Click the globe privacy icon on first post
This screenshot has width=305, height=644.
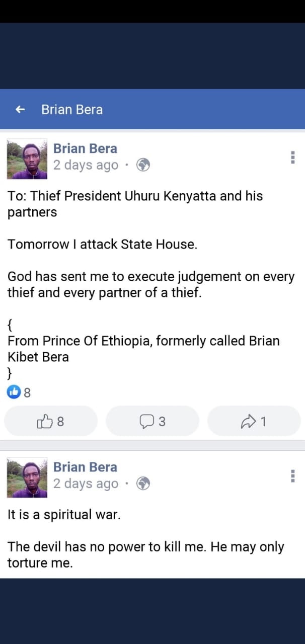[143, 165]
